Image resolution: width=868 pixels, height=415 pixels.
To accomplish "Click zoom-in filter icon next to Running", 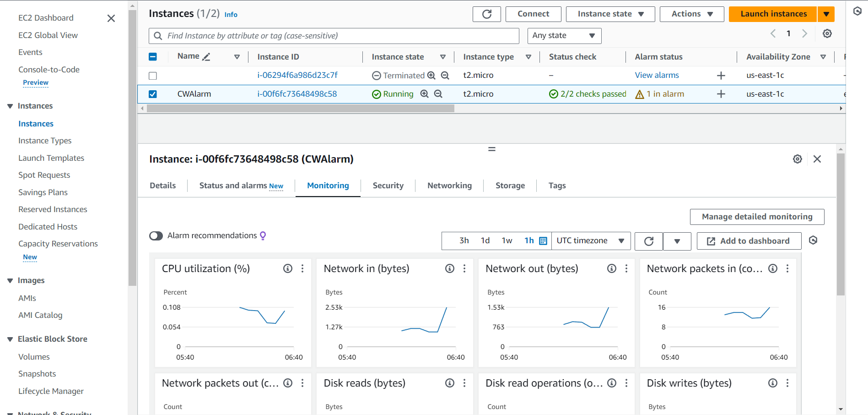I will click(x=424, y=94).
